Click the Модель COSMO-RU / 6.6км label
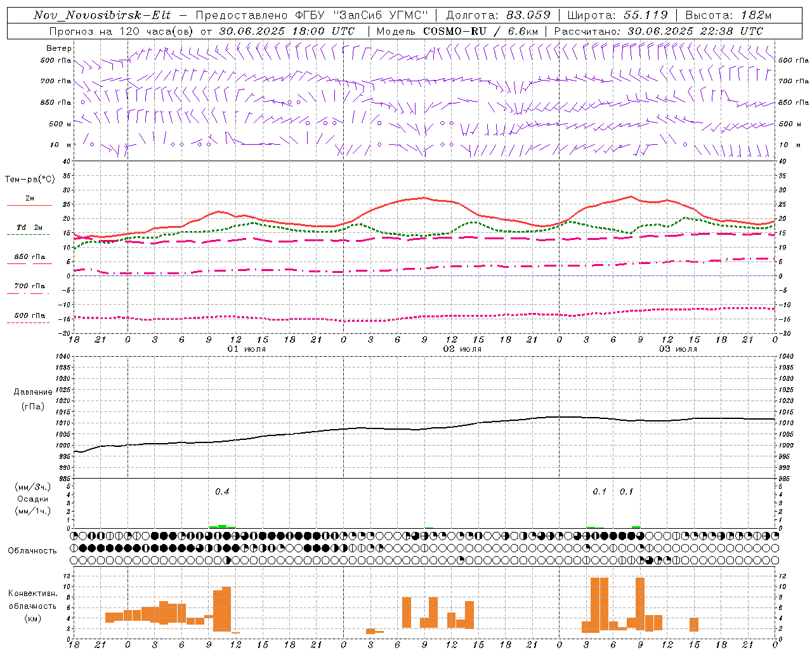 pos(457,31)
